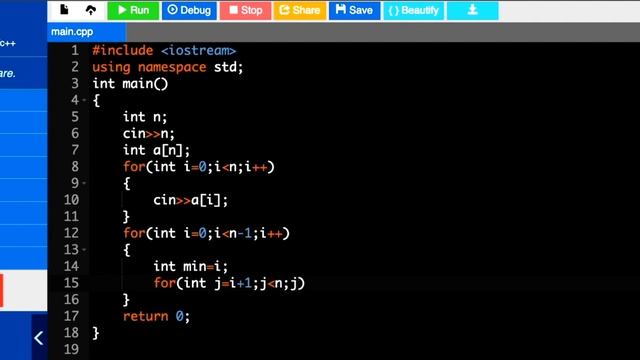Collapse the left sidebar with the chevron
Image resolution: width=640 pixels, height=360 pixels.
(39, 338)
